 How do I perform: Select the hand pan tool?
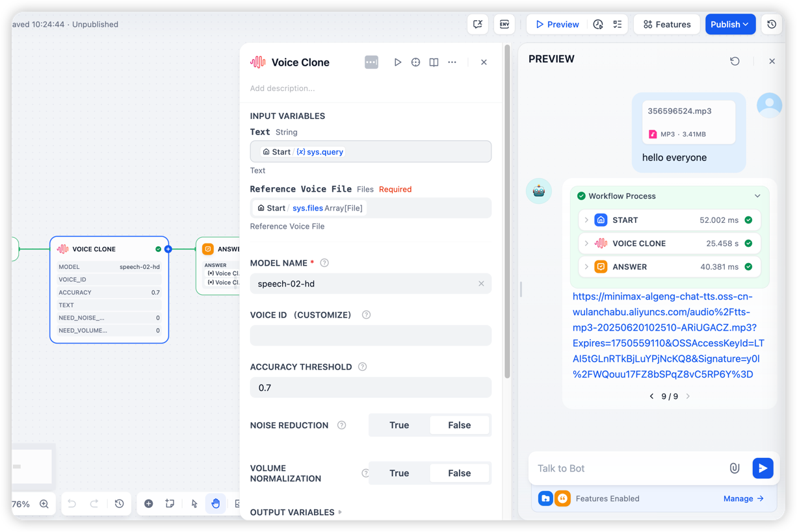point(215,503)
